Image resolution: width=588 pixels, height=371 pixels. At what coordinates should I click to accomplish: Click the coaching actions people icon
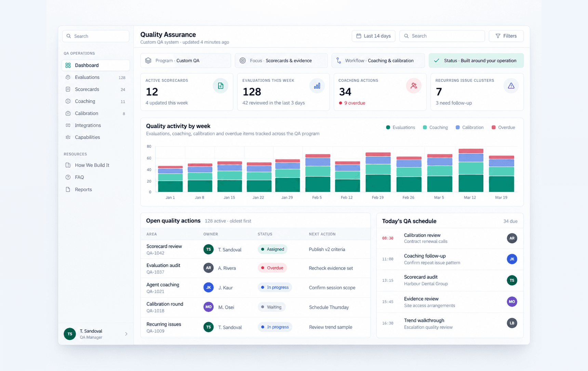point(414,86)
